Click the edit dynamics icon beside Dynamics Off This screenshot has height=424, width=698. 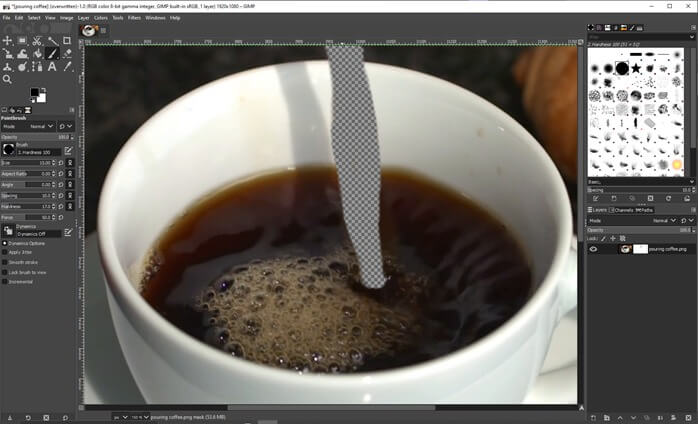coord(68,232)
